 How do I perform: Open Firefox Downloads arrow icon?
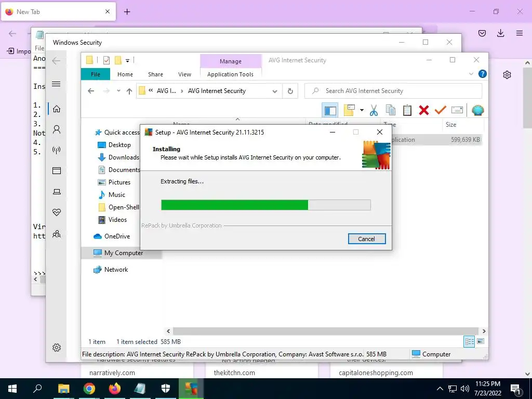[500, 33]
